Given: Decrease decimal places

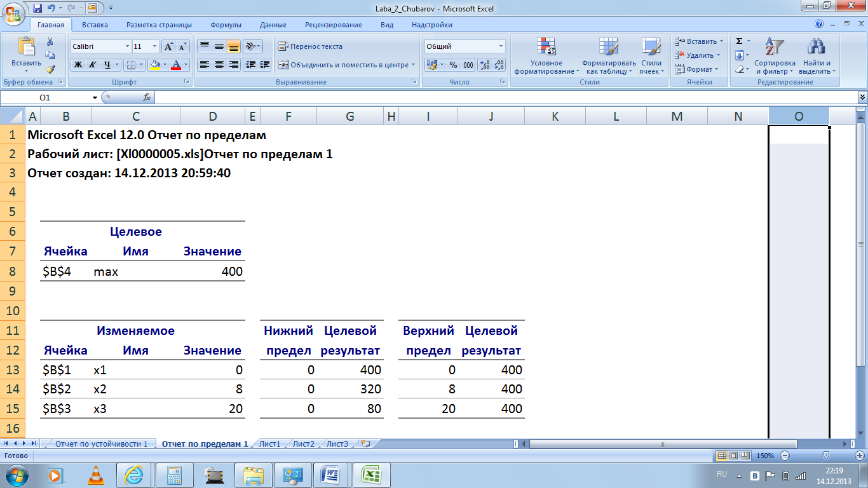Looking at the screenshot, I should [499, 65].
